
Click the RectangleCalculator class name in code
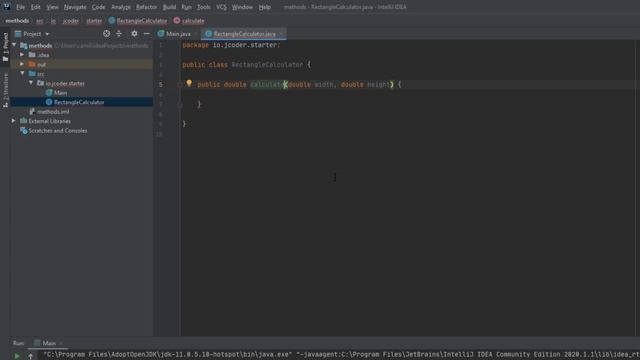267,64
